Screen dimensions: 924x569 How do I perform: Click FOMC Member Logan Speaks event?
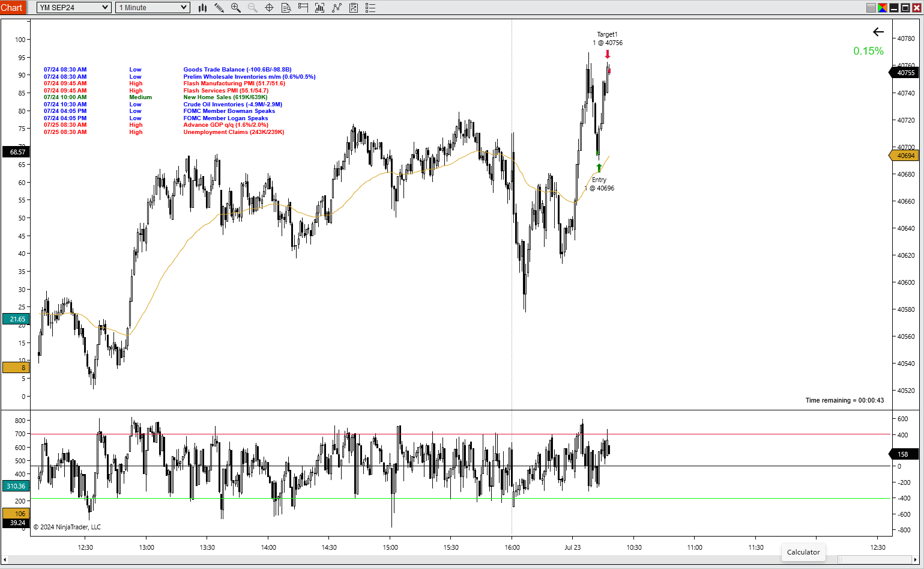[x=226, y=118]
